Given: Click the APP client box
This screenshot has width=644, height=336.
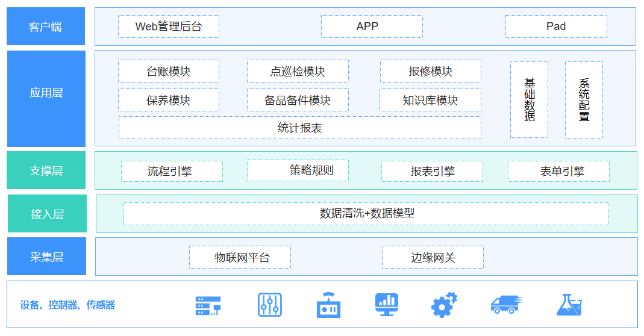Looking at the screenshot, I should click(372, 26).
